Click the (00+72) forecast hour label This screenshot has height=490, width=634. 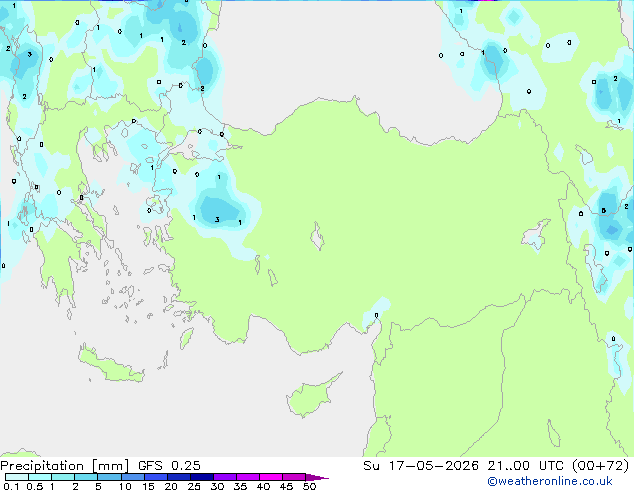pyautogui.click(x=601, y=466)
